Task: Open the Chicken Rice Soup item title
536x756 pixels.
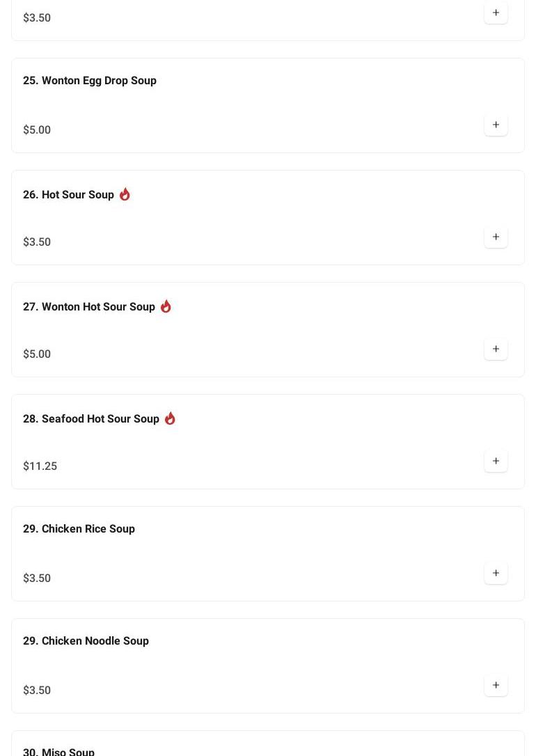Action: pos(79,529)
